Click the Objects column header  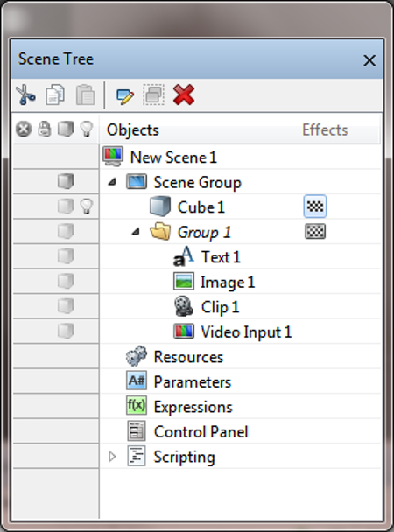point(133,130)
